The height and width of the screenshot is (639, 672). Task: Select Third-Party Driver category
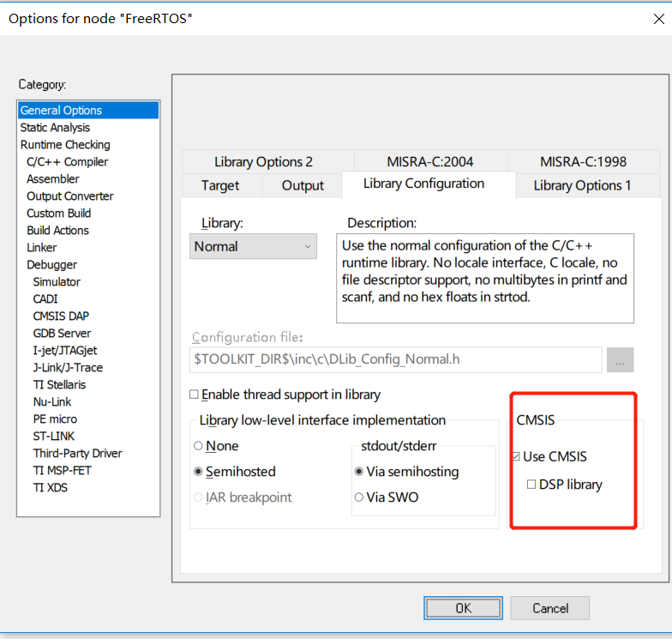(77, 453)
